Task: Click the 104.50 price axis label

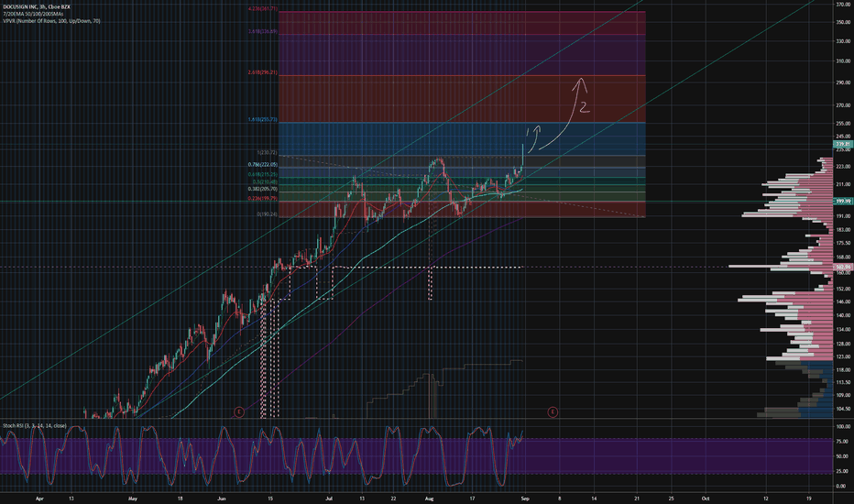Action: tap(843, 409)
